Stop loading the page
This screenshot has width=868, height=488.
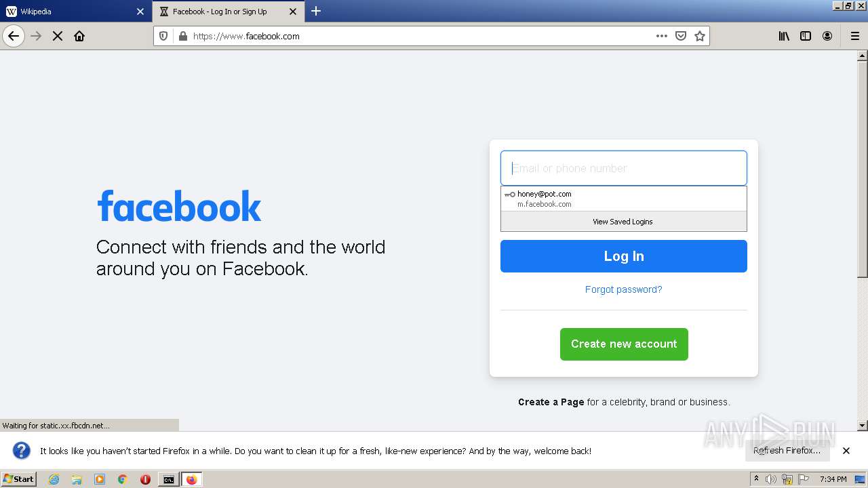58,36
